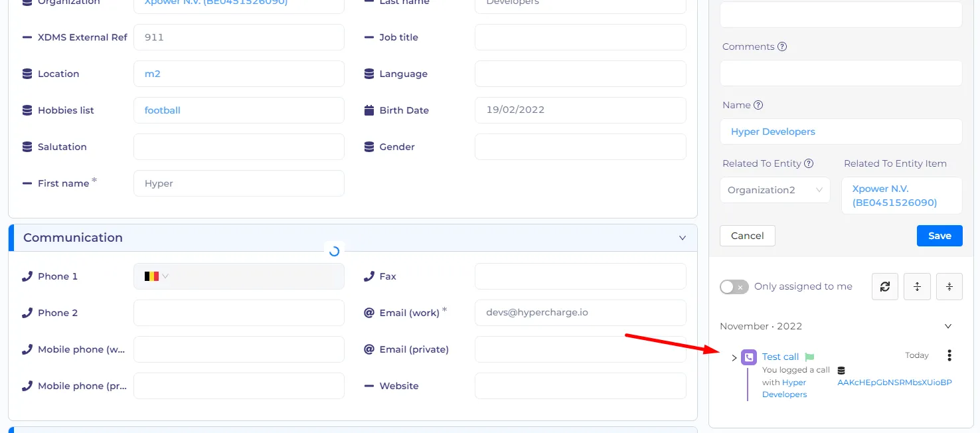Screen dimensions: 980x433
Task: Save the activity form
Action: (x=939, y=236)
